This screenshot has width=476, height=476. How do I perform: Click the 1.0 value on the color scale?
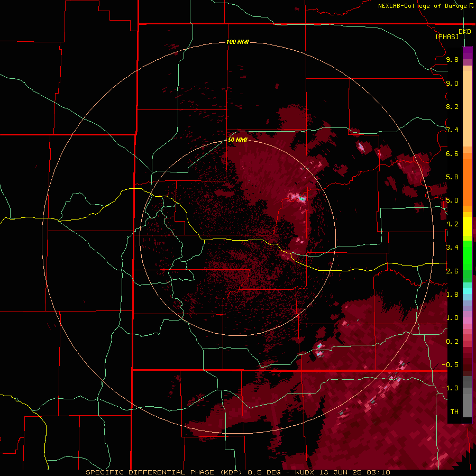[x=452, y=318]
